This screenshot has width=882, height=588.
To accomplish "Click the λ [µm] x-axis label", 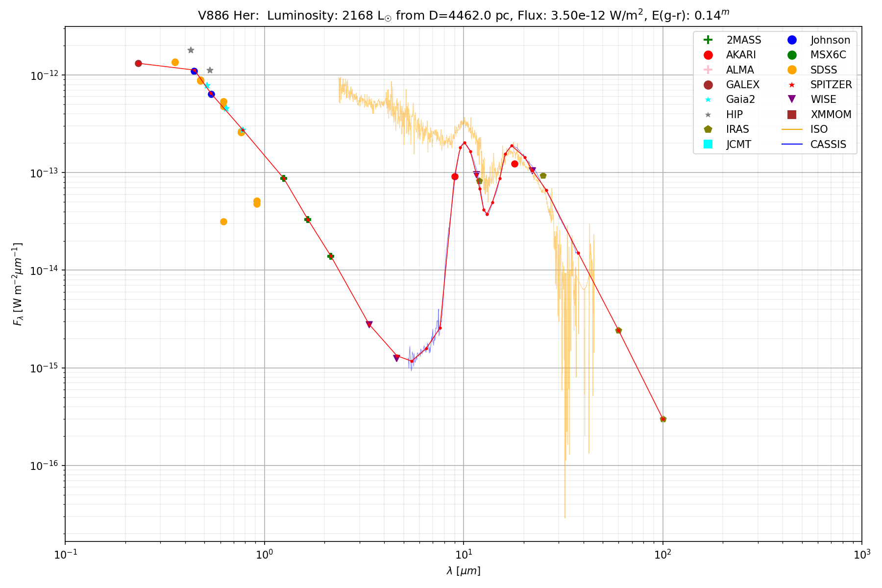I will pyautogui.click(x=463, y=571).
